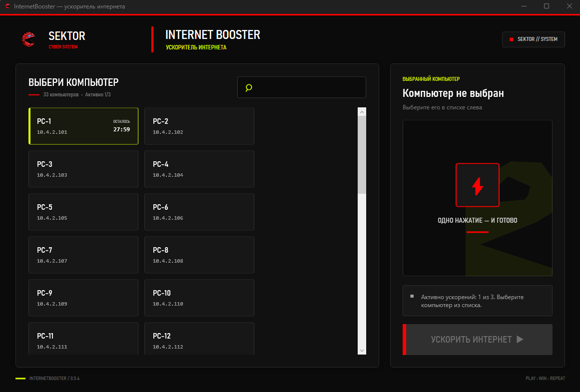Select the PC-5 computer card
Viewport: 580px width, 392px height.
pos(83,212)
